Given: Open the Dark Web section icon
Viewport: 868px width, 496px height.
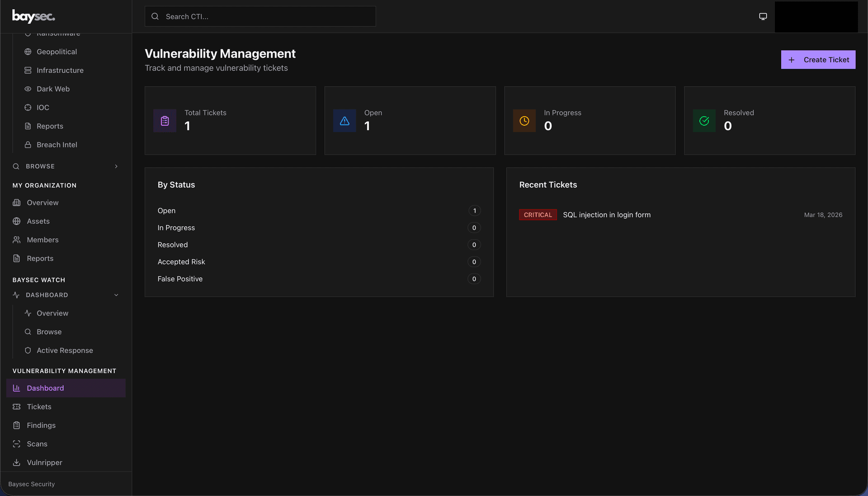Looking at the screenshot, I should 28,89.
